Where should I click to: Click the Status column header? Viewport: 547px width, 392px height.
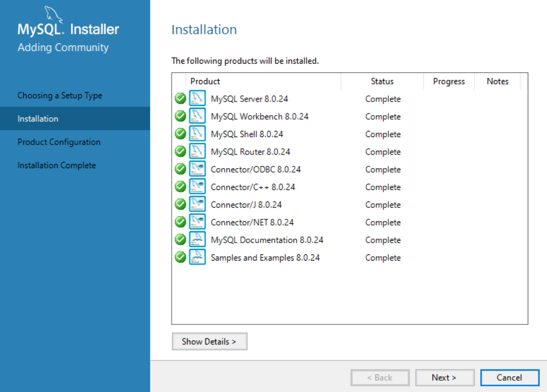[382, 81]
